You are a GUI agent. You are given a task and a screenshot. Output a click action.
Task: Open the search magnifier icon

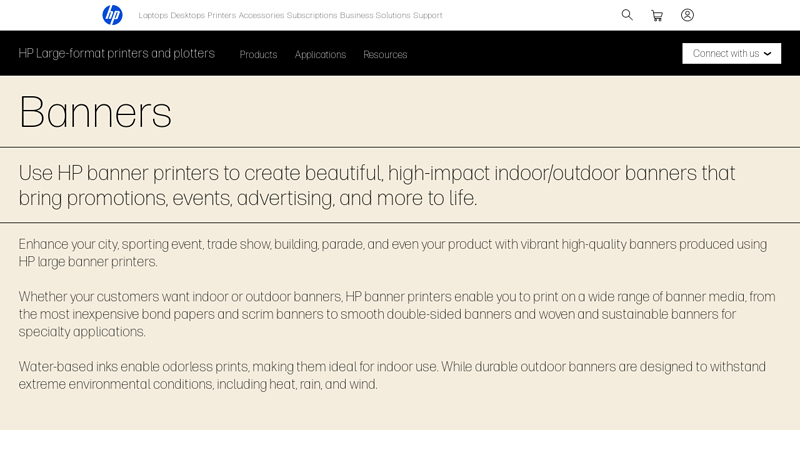pyautogui.click(x=627, y=15)
